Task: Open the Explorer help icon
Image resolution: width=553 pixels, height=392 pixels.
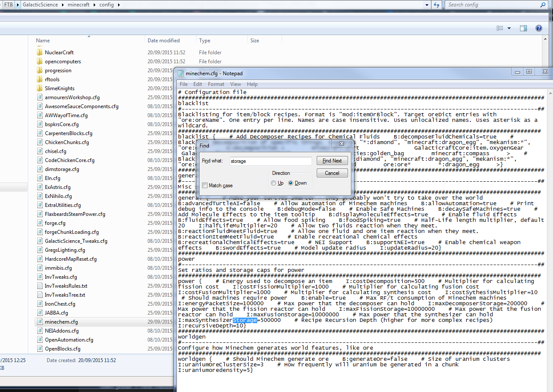Action: click(539, 28)
